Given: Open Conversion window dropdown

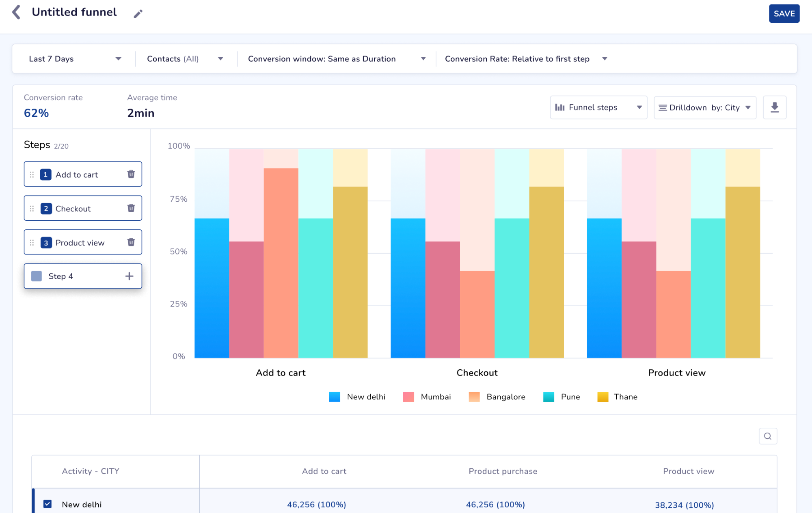Looking at the screenshot, I should point(337,59).
